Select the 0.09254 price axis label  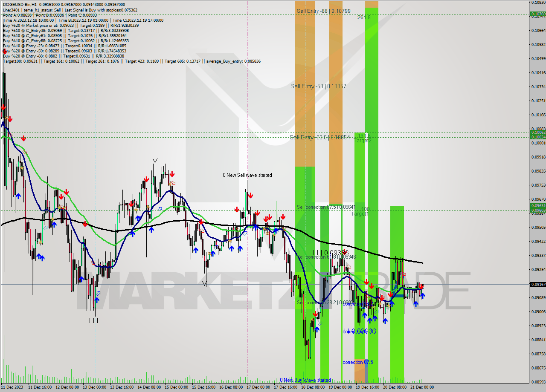[x=539, y=269]
